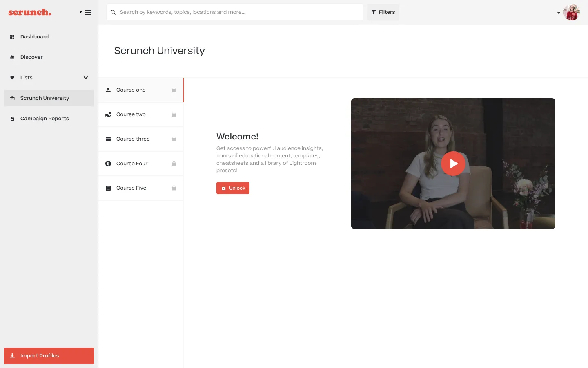Click the Scrunch University page heading
588x368 pixels.
coord(160,51)
